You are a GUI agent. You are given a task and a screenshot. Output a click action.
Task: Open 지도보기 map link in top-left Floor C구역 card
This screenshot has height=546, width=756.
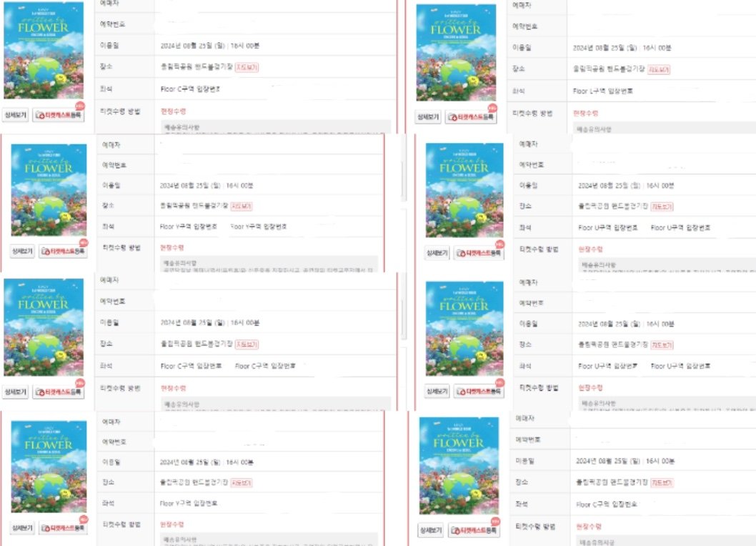point(247,67)
